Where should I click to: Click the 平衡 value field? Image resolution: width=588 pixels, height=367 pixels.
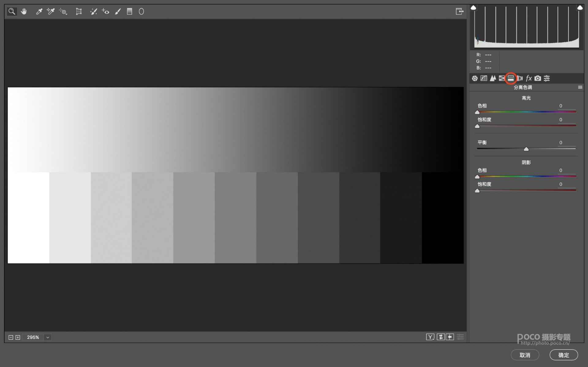pos(567,143)
